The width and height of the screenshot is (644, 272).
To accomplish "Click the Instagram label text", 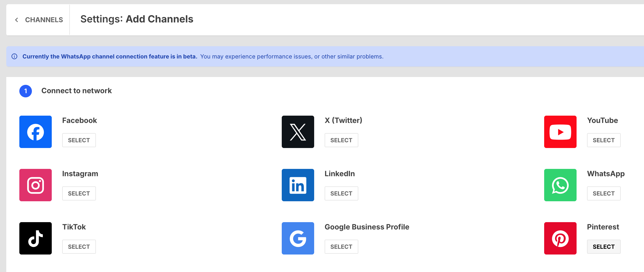I will coord(80,174).
